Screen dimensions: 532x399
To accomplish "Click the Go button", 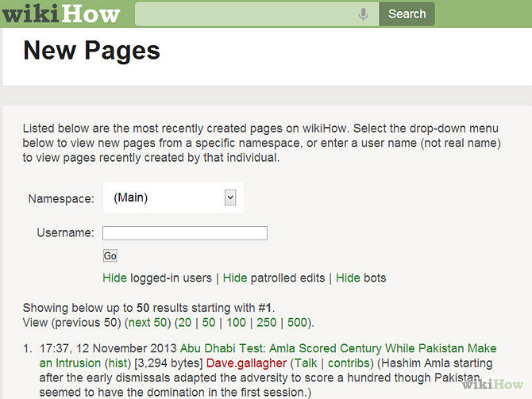I will pos(110,255).
